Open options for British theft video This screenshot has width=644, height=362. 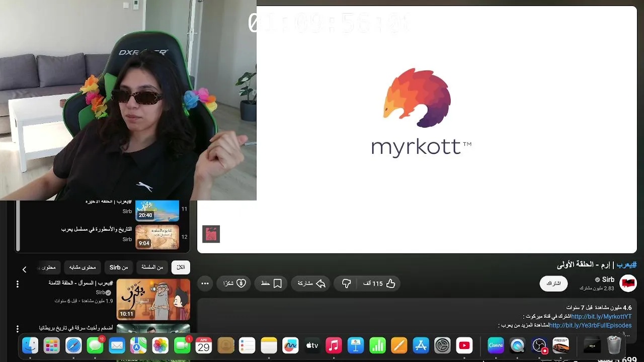click(18, 329)
